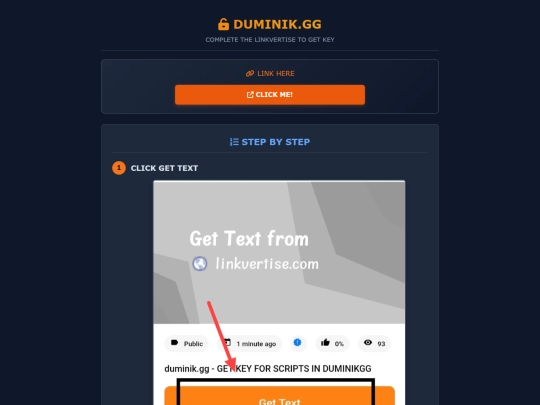Click the 1 minute ago timestamp chip
Image resolution: width=540 pixels, height=405 pixels.
pos(250,343)
